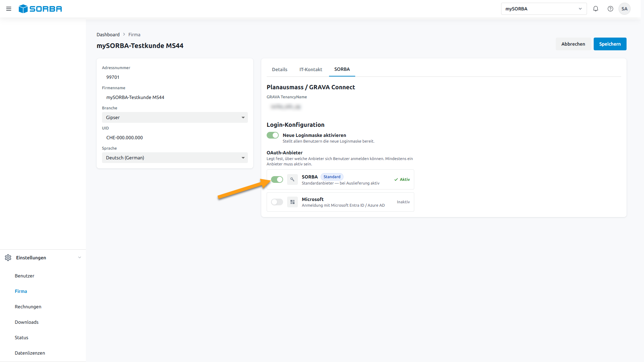Enable the Microsoft OAuth provider toggle
The width and height of the screenshot is (644, 362).
pyautogui.click(x=277, y=202)
